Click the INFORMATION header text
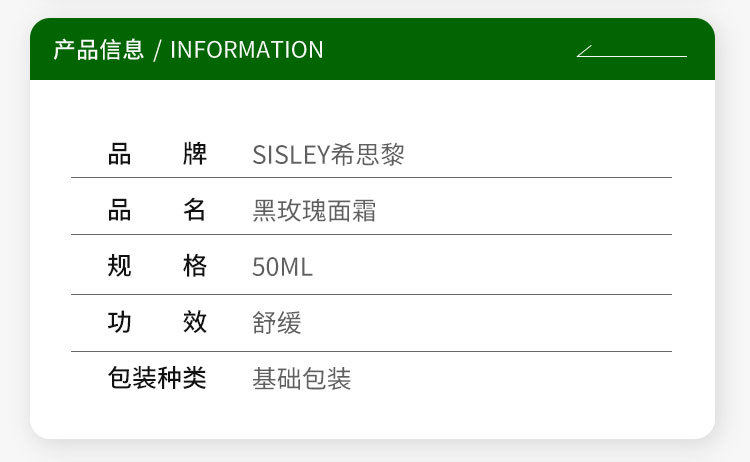This screenshot has height=462, width=750. (247, 50)
